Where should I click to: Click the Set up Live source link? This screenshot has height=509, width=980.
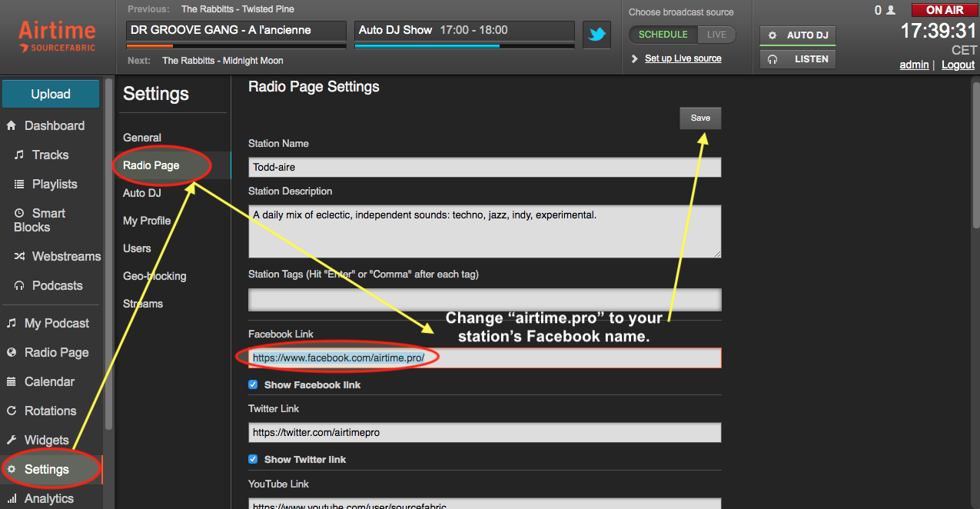(683, 58)
